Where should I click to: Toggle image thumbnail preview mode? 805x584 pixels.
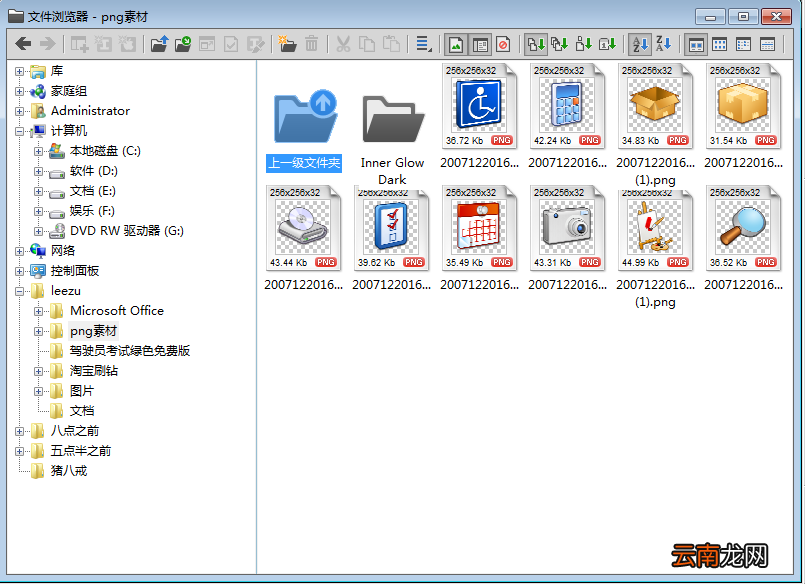456,45
